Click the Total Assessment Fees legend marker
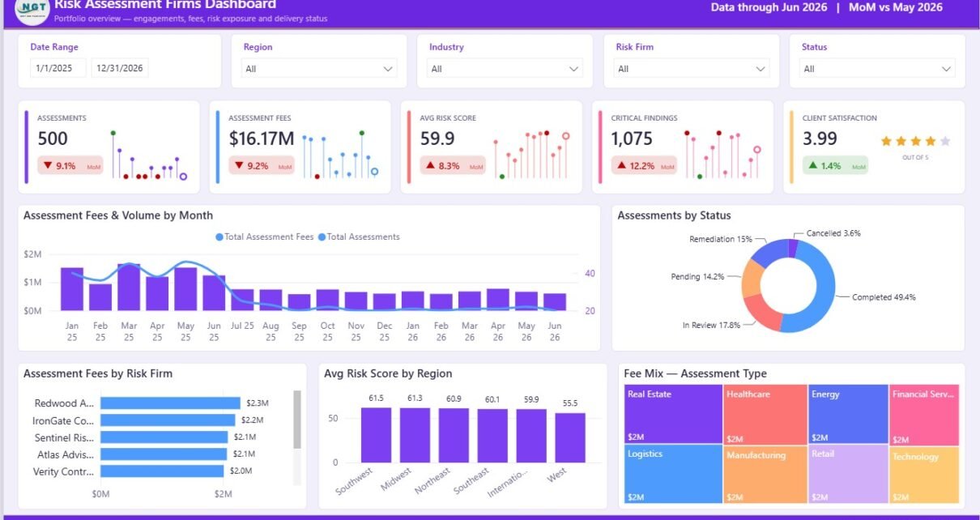This screenshot has width=980, height=520. pos(219,237)
